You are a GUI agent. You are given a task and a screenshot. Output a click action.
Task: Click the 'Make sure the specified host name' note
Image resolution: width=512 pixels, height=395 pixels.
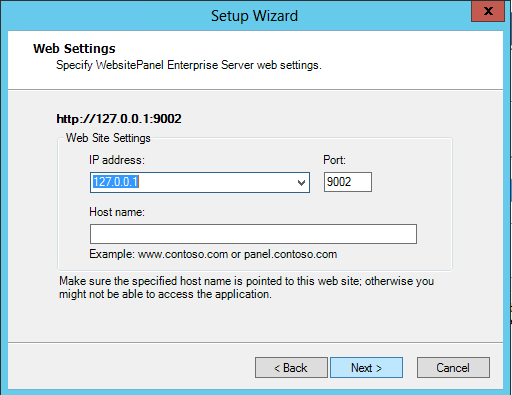[x=246, y=288]
